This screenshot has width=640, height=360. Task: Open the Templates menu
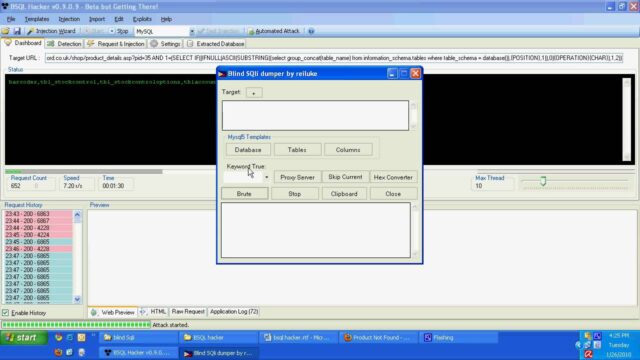point(37,19)
